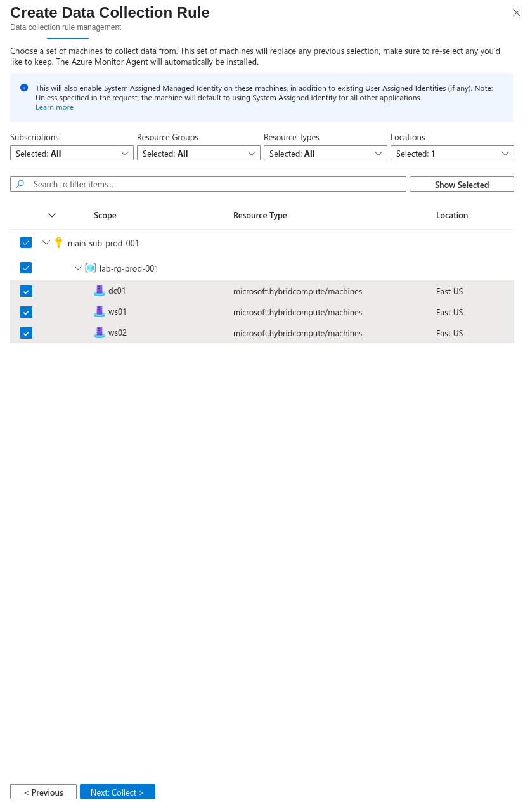
Task: Uncheck the dc01 machine checkbox
Action: pyautogui.click(x=26, y=291)
